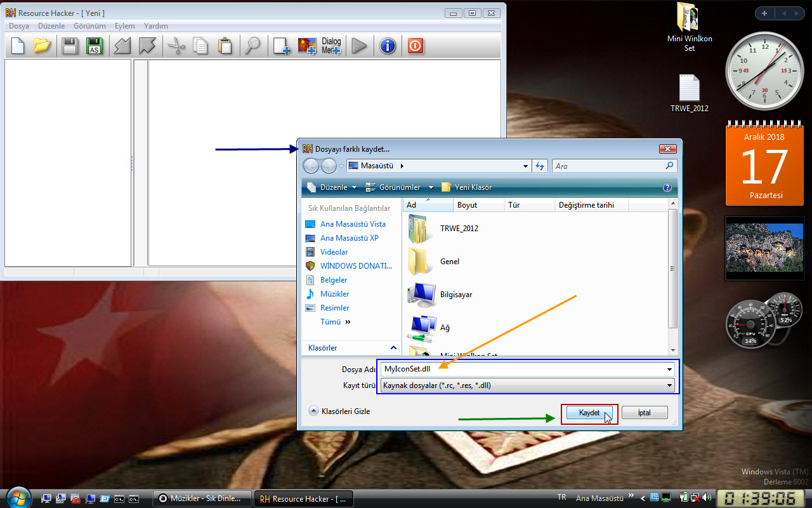Click the New file icon in Resource Hacker toolbar
Viewport: 812px width, 508px height.
tap(18, 46)
